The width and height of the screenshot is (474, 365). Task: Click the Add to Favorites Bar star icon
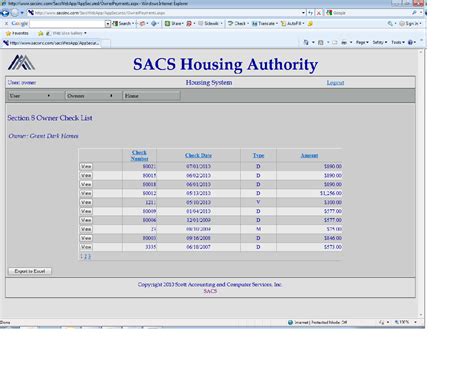click(41, 33)
